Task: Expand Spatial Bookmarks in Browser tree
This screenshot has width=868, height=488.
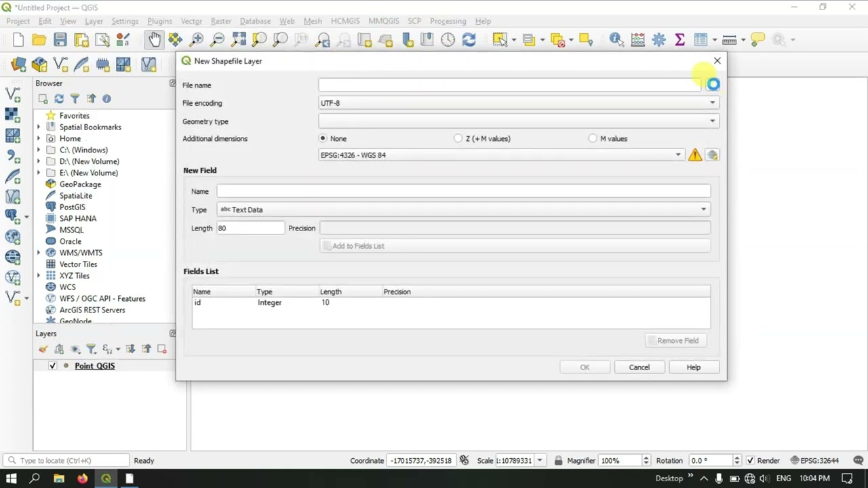Action: coord(39,127)
